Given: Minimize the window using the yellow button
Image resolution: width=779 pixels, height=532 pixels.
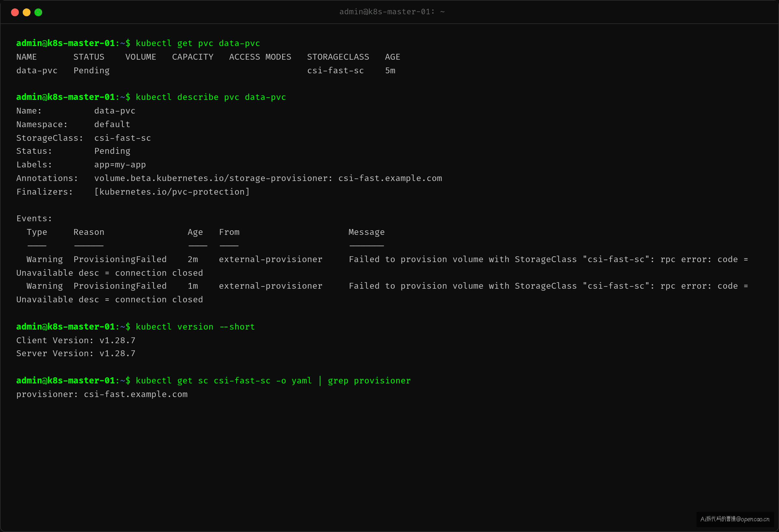Looking at the screenshot, I should [x=27, y=12].
